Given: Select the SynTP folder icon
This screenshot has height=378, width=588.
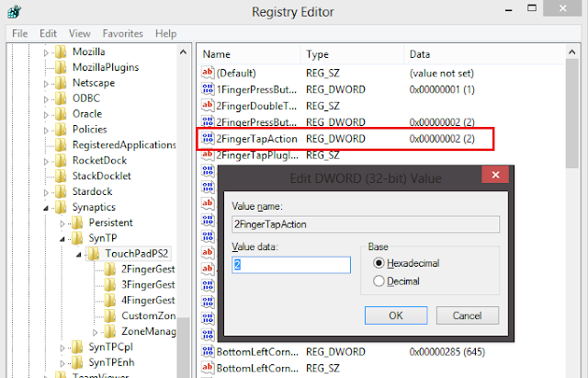Looking at the screenshot, I should pyautogui.click(x=77, y=238).
